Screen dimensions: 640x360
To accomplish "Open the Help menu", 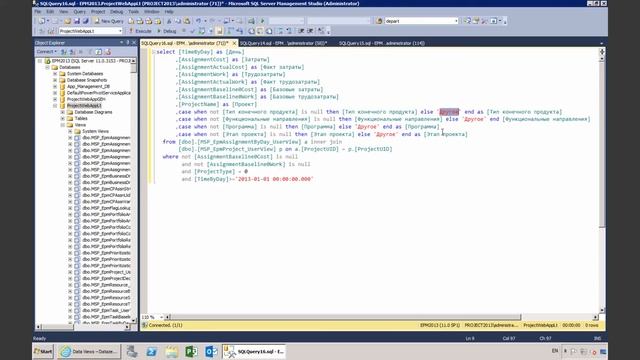I will click(x=169, y=12).
